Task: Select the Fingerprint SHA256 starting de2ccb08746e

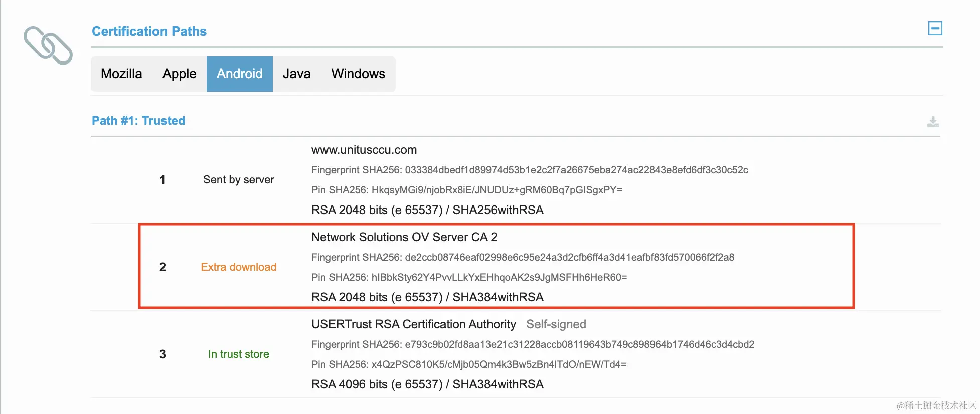Action: tap(523, 257)
